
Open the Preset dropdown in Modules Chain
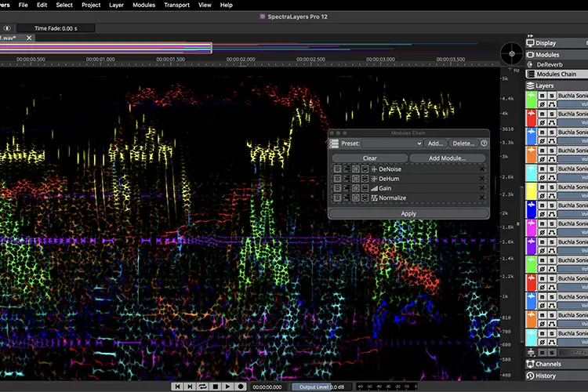coord(392,143)
